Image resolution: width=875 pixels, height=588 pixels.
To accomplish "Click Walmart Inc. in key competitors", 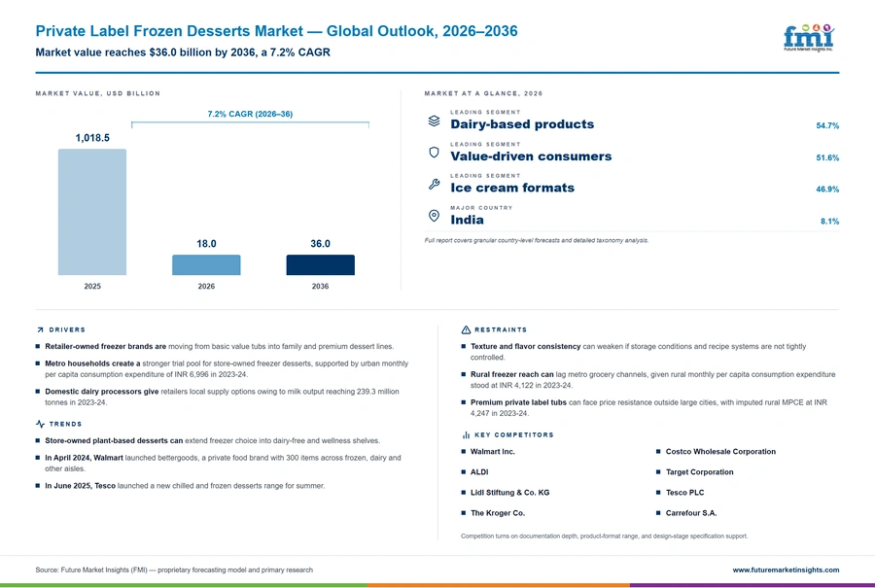I will [493, 452].
